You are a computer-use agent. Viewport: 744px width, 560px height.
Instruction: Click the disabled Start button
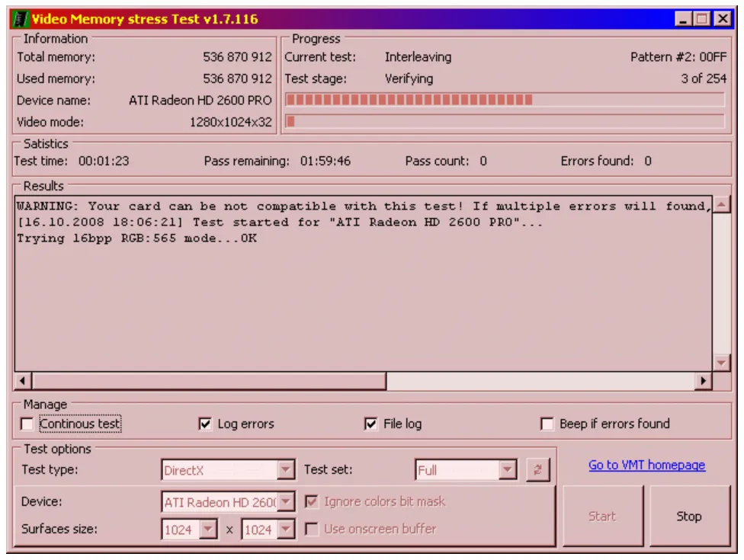click(x=602, y=516)
